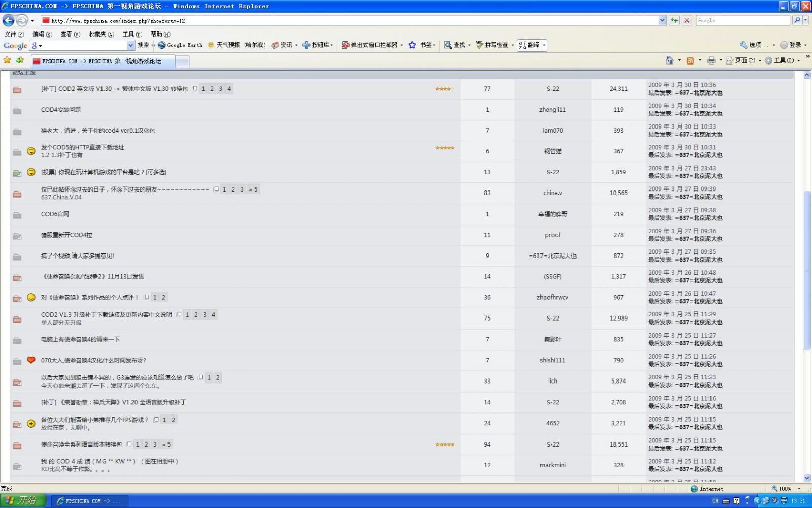The image size is (812, 508).
Task: Click the browser Back arrow button
Action: pyautogui.click(x=9, y=20)
